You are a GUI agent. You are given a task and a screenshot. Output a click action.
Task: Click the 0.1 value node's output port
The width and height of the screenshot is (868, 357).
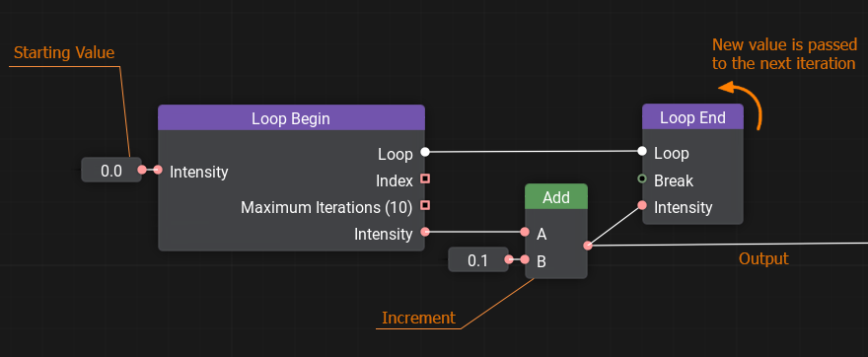point(509,259)
